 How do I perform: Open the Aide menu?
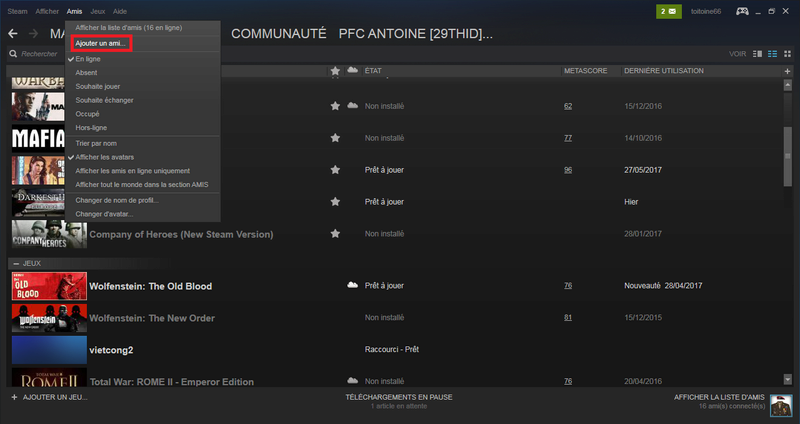pos(120,11)
